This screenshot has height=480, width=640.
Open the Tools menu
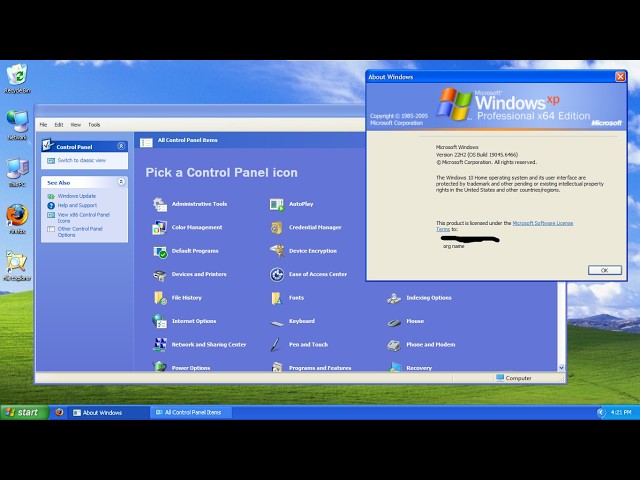point(94,125)
